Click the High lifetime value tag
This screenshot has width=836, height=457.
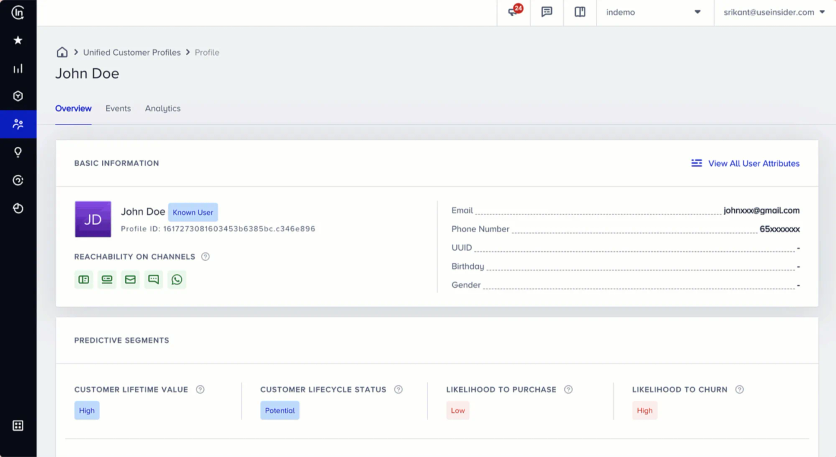point(87,411)
